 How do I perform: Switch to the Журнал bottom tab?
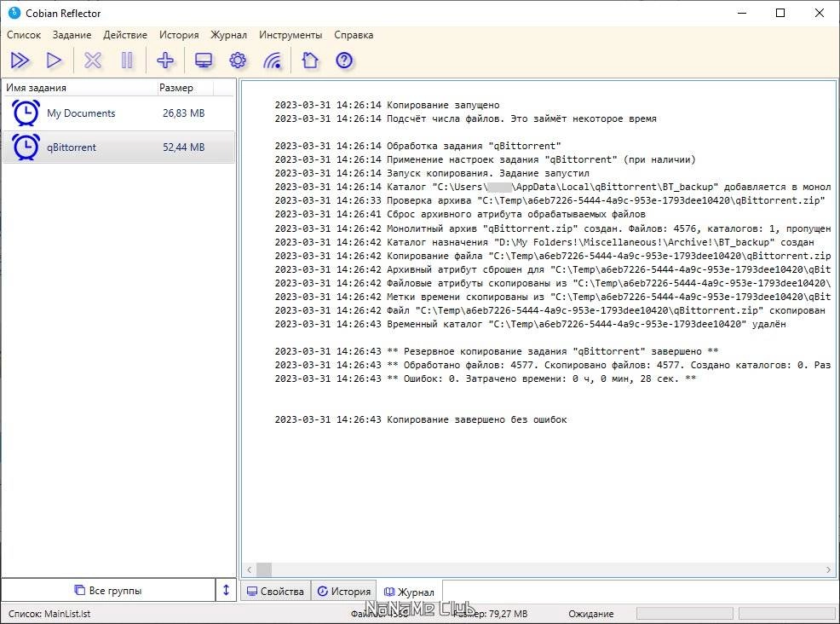point(409,592)
